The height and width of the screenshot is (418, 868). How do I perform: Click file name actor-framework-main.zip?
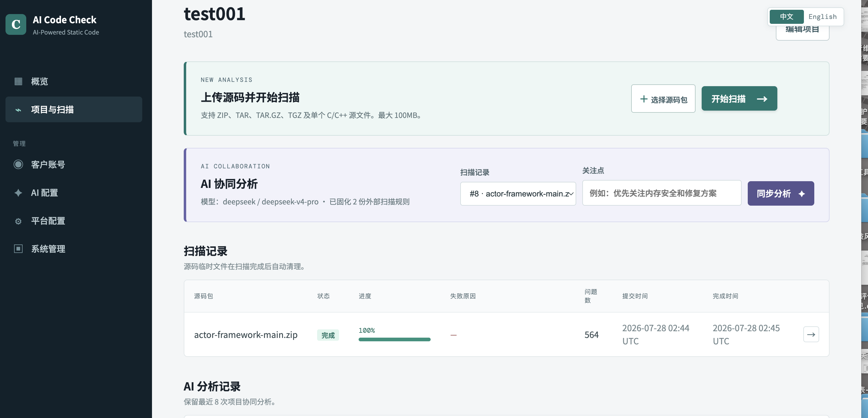246,335
